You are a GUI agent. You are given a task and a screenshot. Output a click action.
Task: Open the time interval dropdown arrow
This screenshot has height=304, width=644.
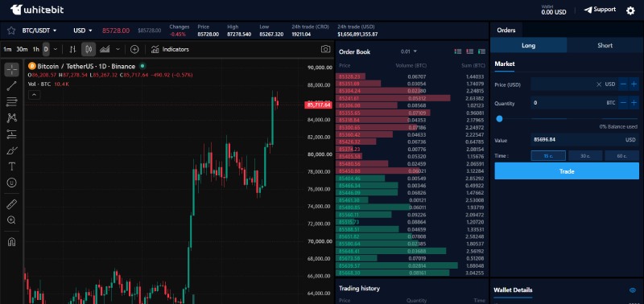tap(56, 49)
